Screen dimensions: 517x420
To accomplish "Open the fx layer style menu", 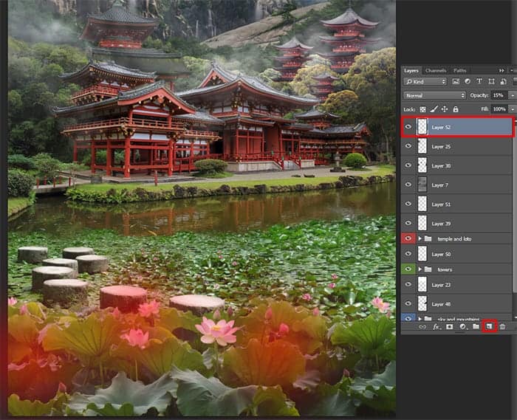I will [x=436, y=327].
